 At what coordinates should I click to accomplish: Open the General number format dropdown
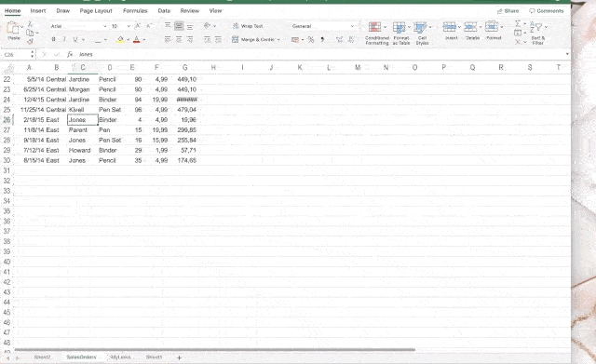pyautogui.click(x=352, y=26)
